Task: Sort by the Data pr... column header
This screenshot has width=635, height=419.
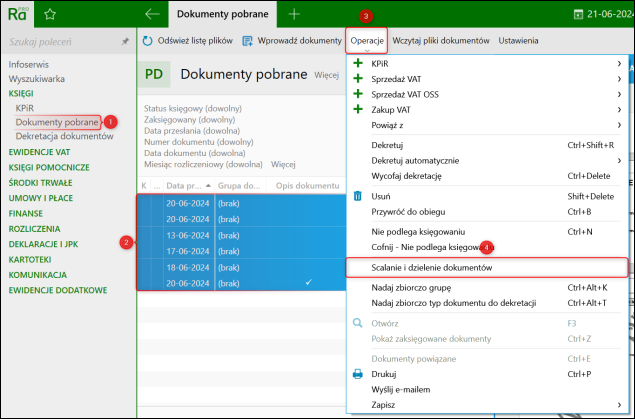Action: coord(188,186)
